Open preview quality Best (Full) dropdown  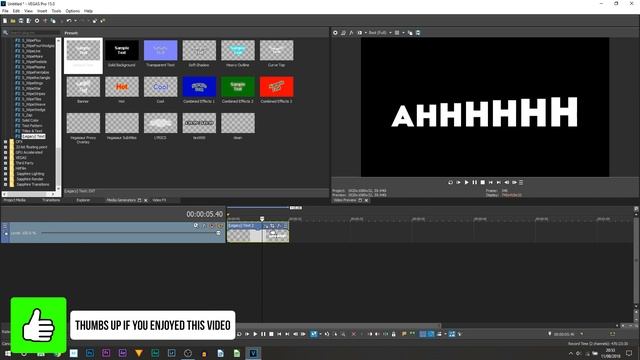380,33
